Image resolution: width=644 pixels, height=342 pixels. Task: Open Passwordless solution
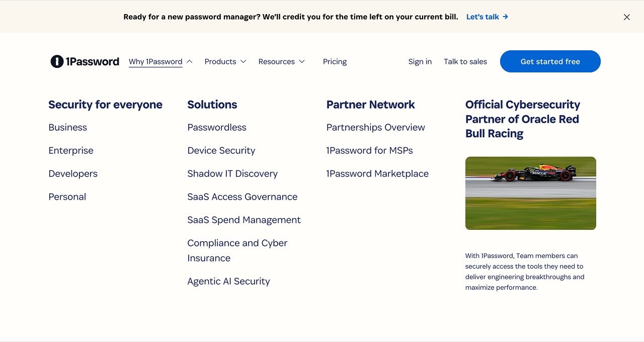[x=217, y=127]
